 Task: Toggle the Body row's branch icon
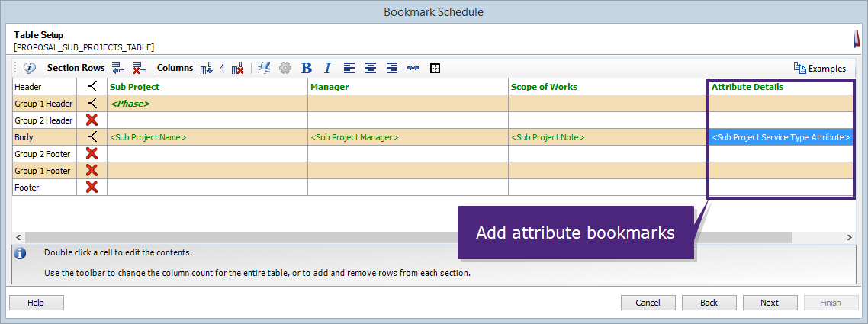pos(92,137)
